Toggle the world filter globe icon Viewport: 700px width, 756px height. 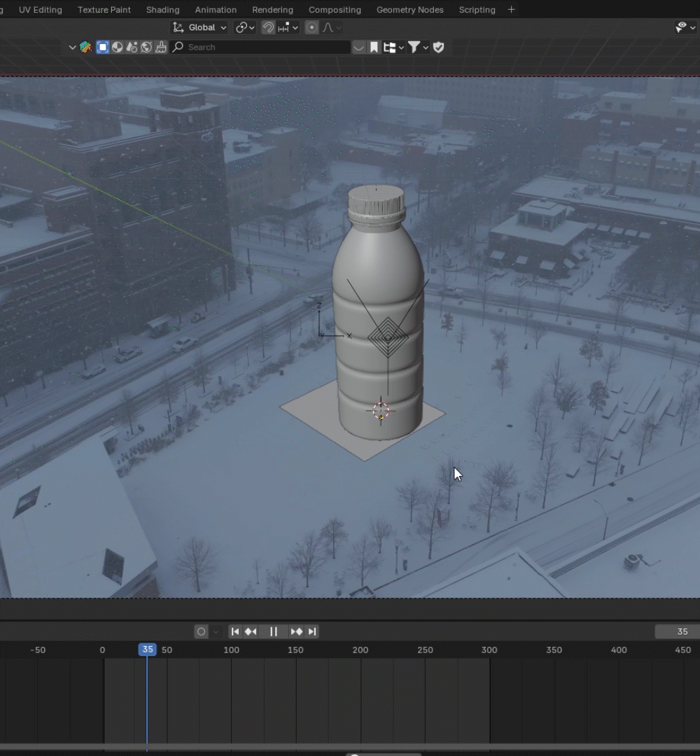click(x=146, y=48)
